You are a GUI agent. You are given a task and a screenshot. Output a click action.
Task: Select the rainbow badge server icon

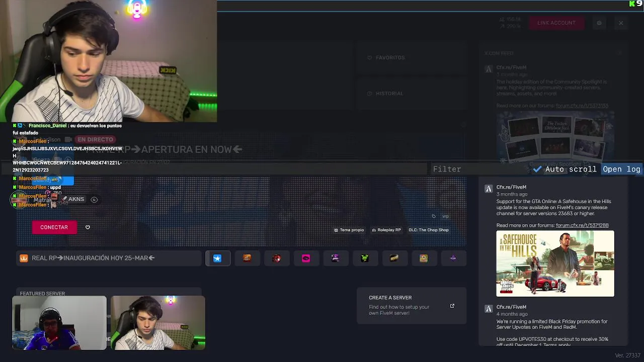click(x=424, y=258)
